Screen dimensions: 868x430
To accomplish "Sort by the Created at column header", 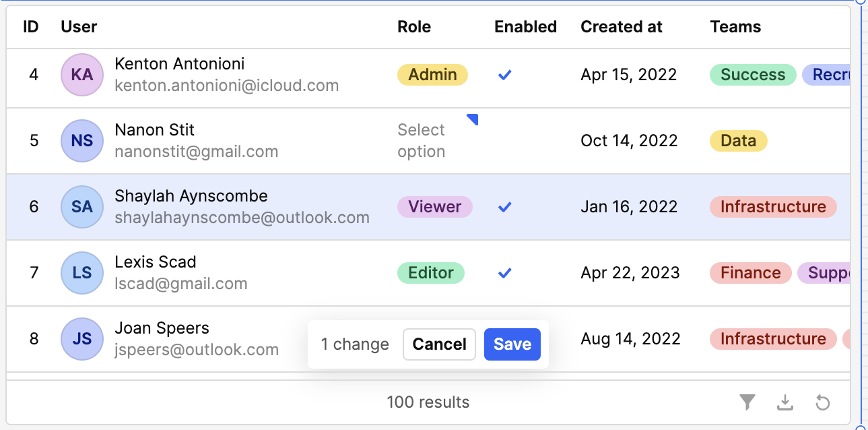I will (x=622, y=27).
